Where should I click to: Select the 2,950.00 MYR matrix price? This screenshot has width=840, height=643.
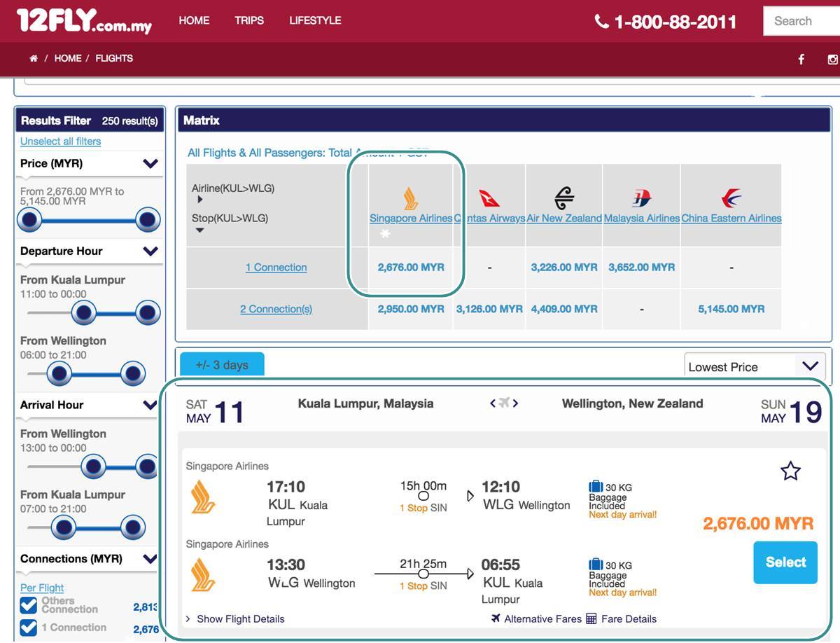[x=411, y=309]
